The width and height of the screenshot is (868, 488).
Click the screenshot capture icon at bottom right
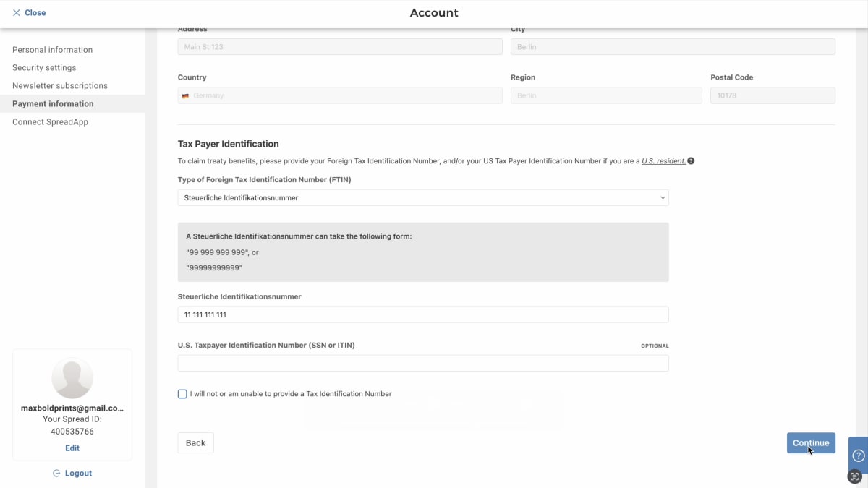click(855, 476)
